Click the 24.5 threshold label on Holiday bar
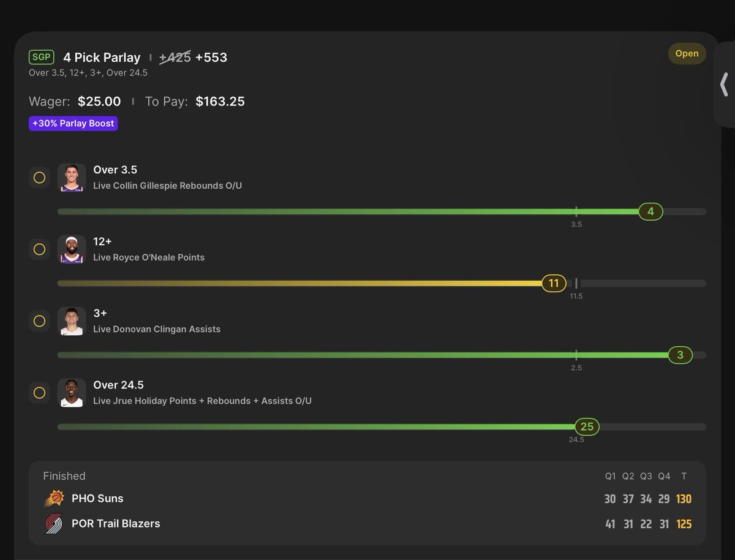This screenshot has height=560, width=735. coord(576,440)
